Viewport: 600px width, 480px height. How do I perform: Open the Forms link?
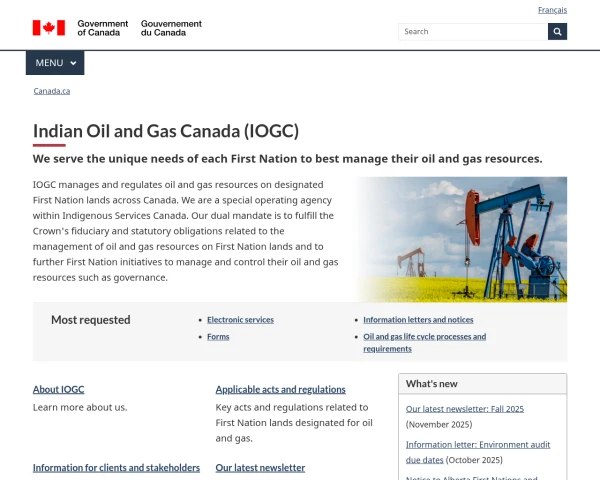[218, 337]
